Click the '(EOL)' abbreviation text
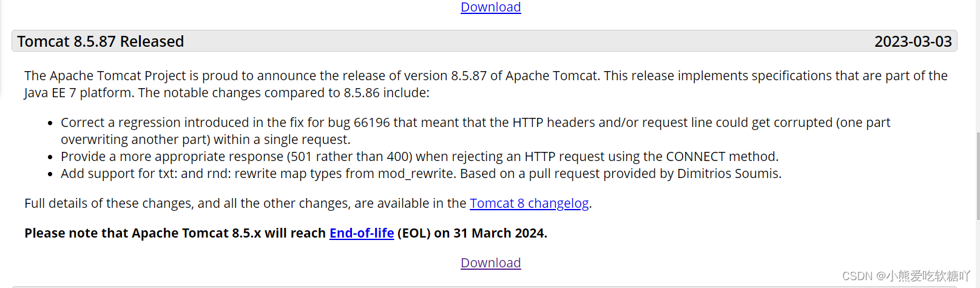The width and height of the screenshot is (980, 288). point(414,233)
